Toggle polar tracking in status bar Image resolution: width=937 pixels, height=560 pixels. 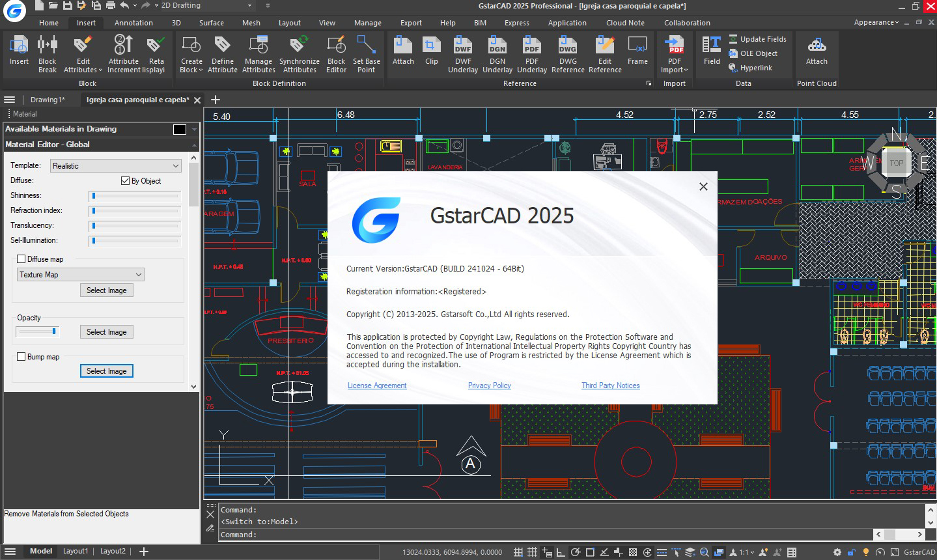tap(576, 552)
